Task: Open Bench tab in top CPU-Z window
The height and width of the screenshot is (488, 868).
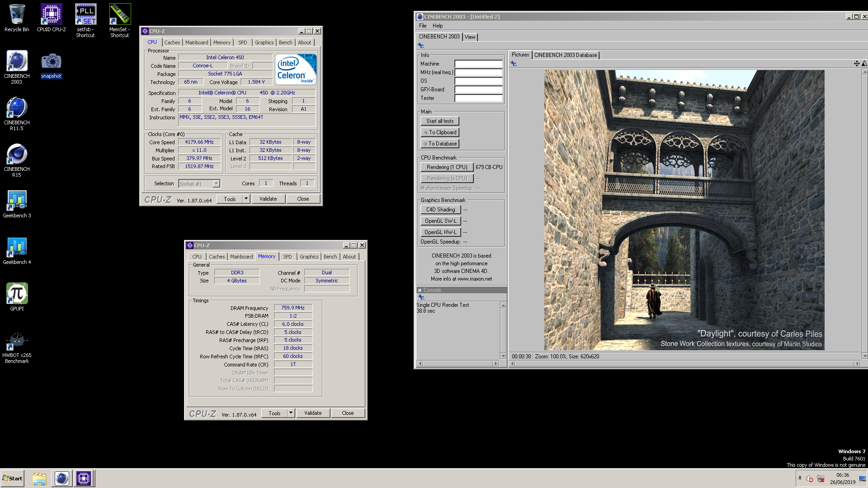Action: [x=285, y=42]
